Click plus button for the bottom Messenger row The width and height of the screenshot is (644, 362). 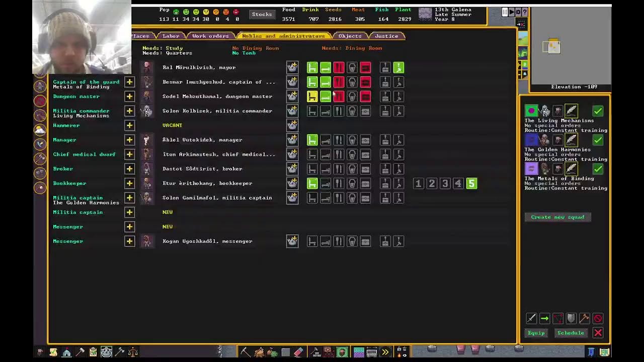pos(129,241)
